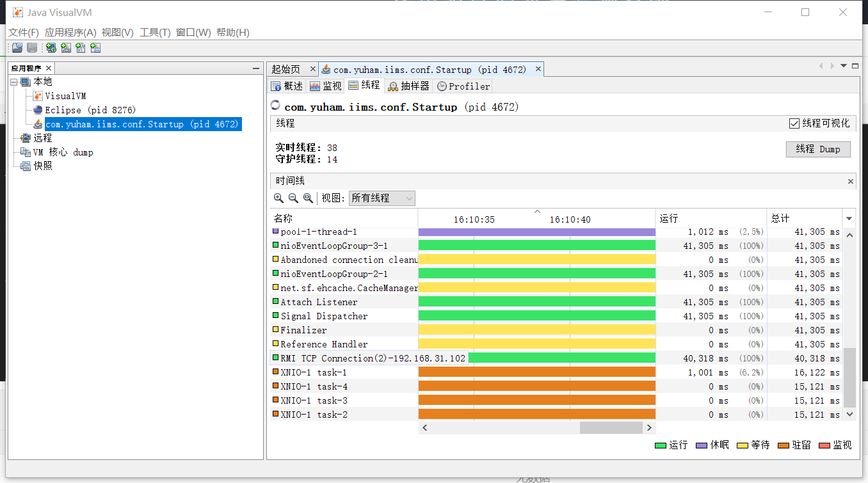Switch to the 起始页 tab
The image size is (868, 483).
(x=294, y=69)
